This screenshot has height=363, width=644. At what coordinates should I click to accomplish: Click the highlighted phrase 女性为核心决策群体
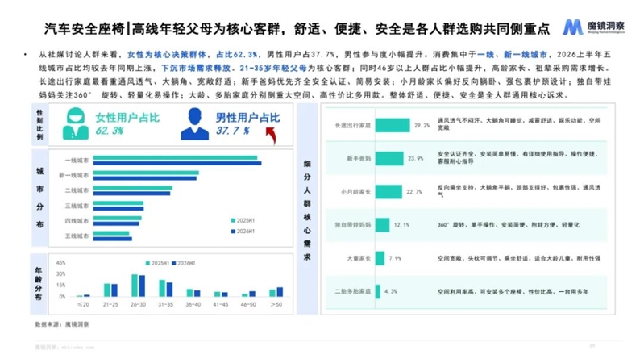point(167,54)
